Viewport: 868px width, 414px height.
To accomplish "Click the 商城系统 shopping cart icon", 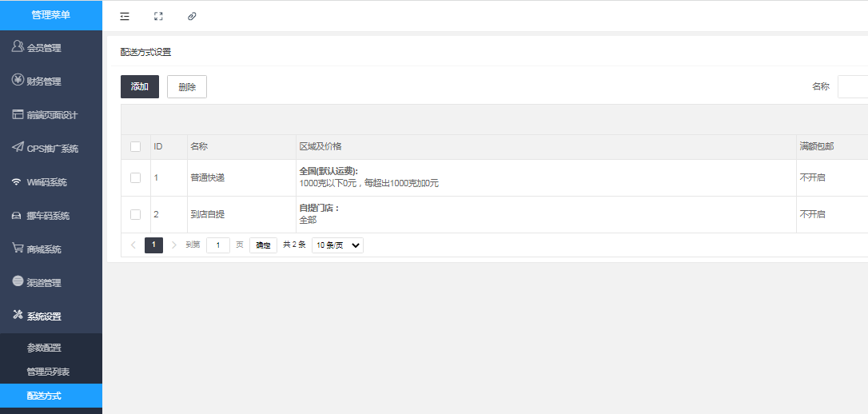I will tap(18, 248).
